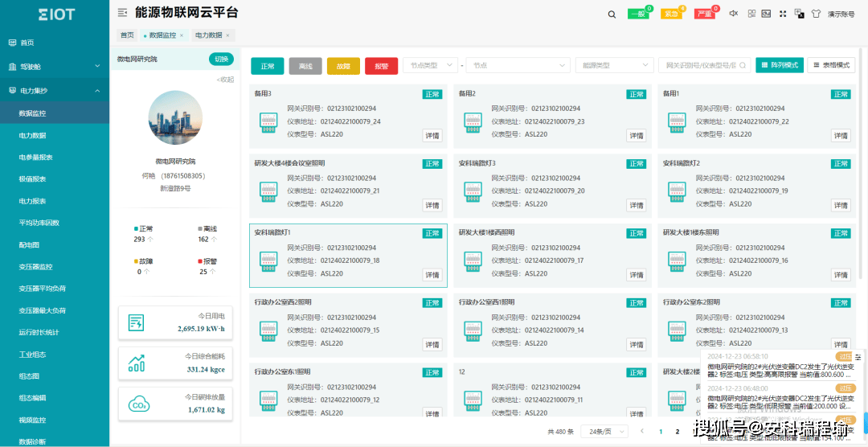
Task: Filter by 离线 offline status button
Action: (x=305, y=66)
